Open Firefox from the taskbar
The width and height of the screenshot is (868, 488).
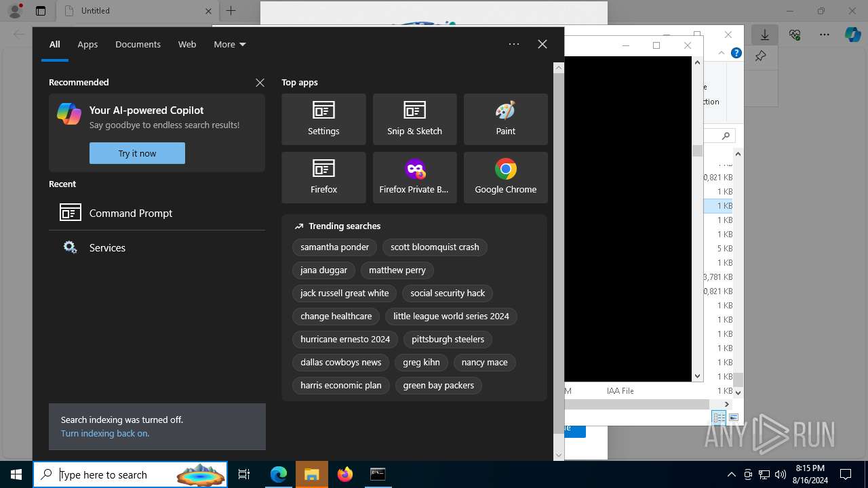pyautogui.click(x=344, y=474)
